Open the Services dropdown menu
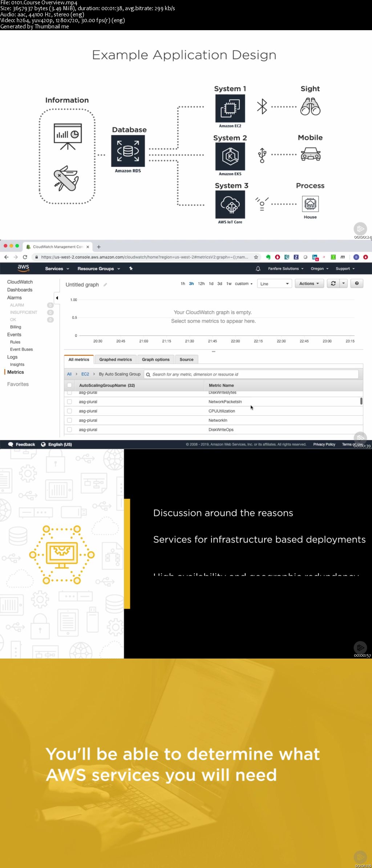 pos(57,269)
